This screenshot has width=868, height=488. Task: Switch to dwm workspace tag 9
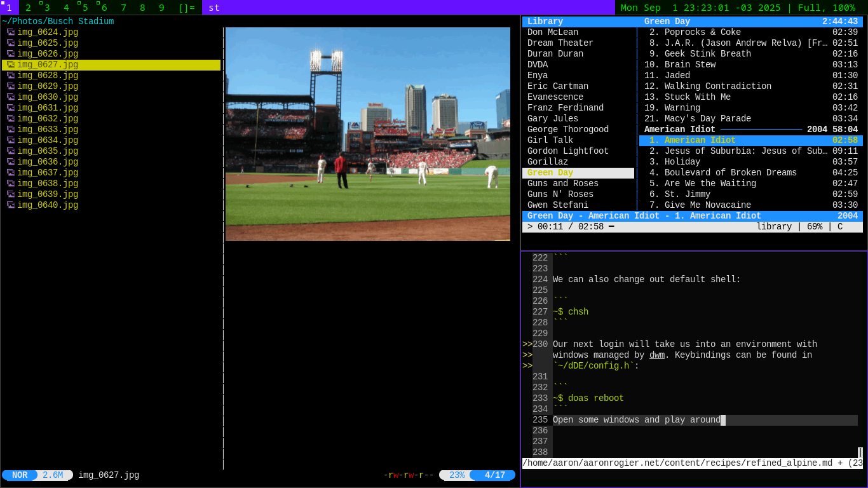tap(162, 8)
